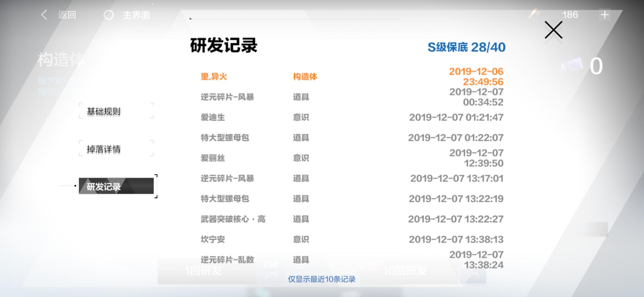Click the S级保底 28/40 counter
Viewport: 644px width, 297px height.
pos(466,47)
